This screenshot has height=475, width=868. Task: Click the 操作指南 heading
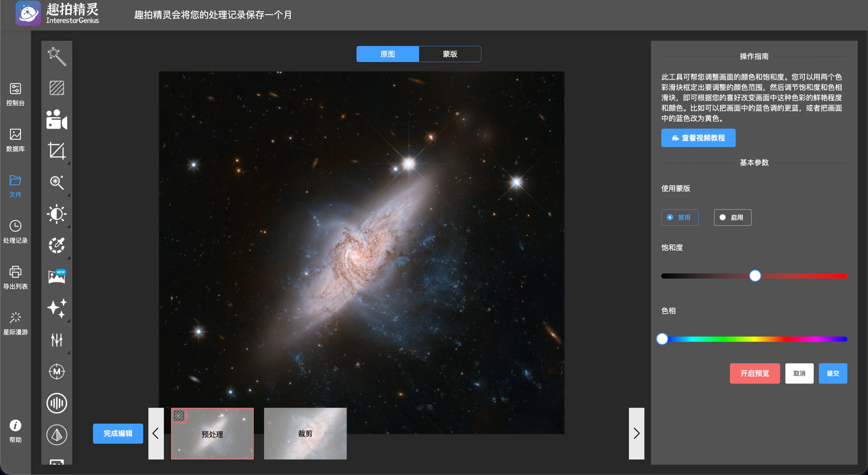754,56
